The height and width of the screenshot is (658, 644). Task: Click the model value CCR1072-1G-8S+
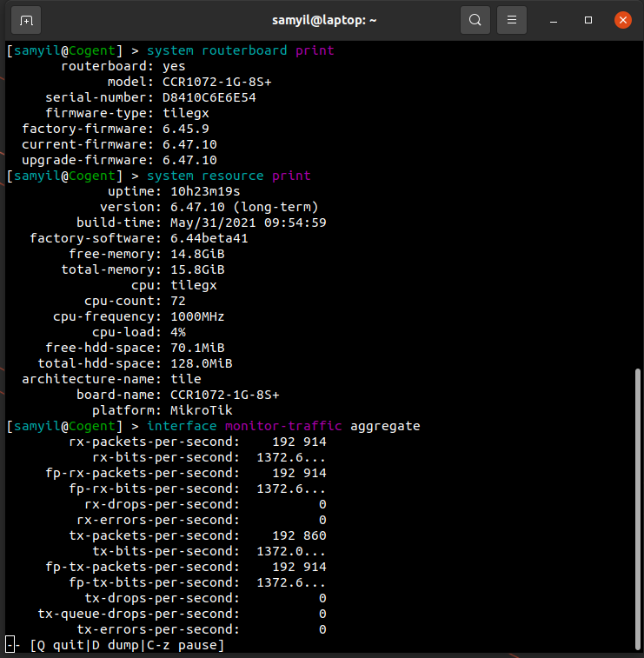coord(217,82)
